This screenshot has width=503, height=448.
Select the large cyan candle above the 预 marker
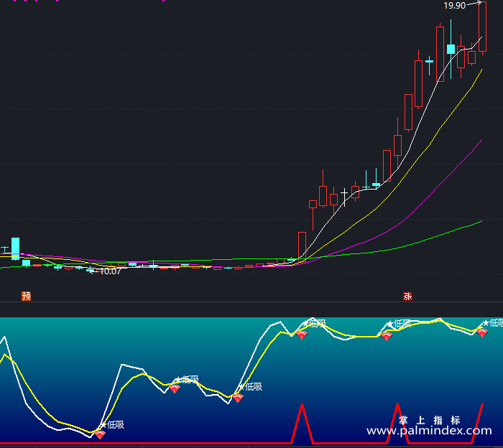(x=15, y=248)
